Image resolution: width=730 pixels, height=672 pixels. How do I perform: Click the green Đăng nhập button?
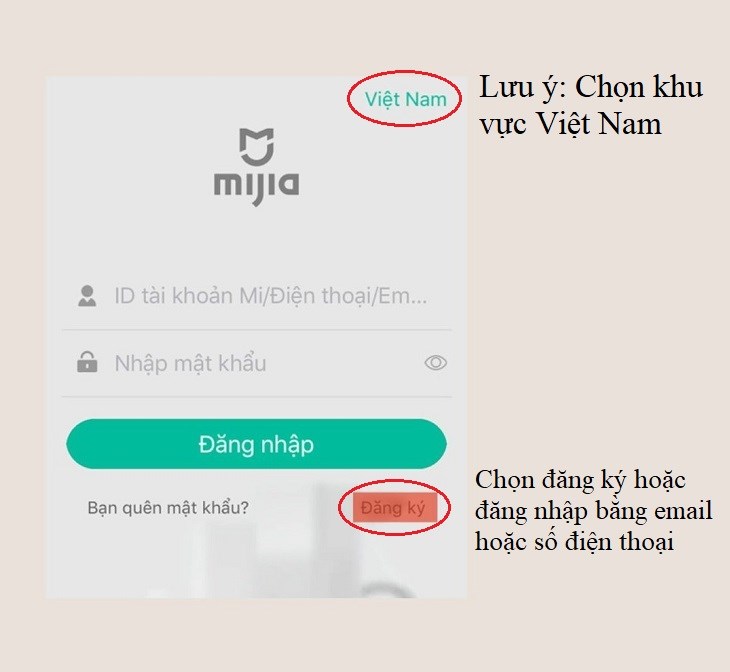point(257,444)
